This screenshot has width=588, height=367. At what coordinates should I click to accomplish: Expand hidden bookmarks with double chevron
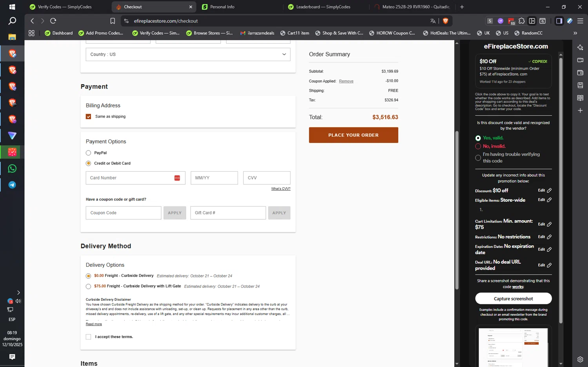click(575, 33)
